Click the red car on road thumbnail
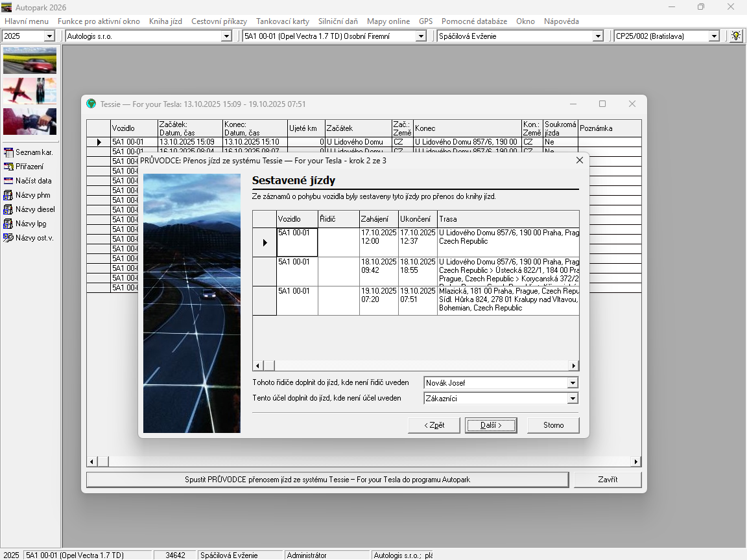This screenshot has width=747, height=560. [x=30, y=60]
